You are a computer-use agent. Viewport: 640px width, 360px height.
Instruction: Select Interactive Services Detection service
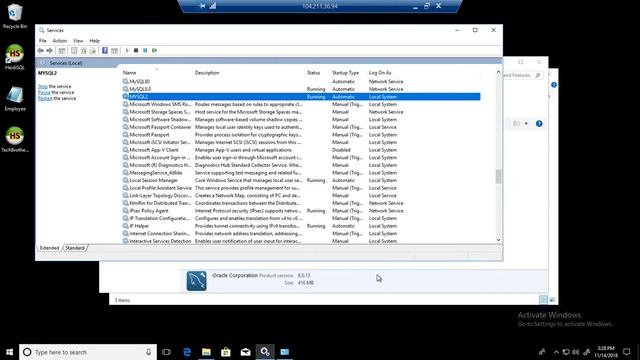pyautogui.click(x=301, y=241)
